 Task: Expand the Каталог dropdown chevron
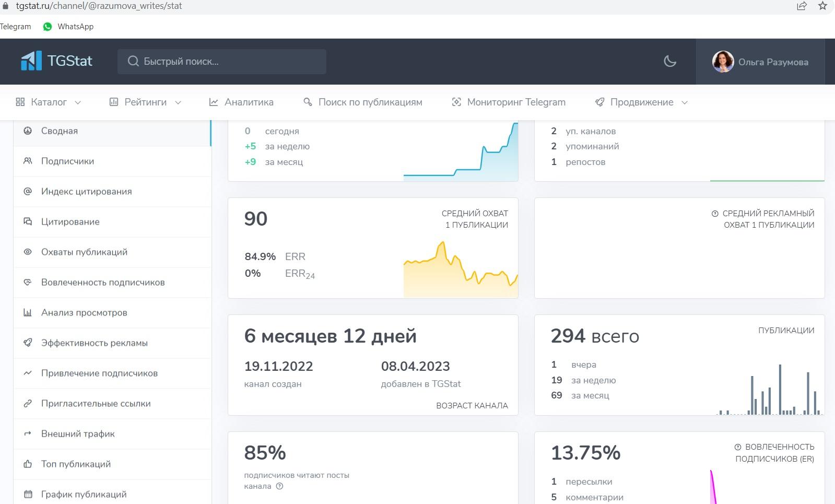(x=78, y=102)
